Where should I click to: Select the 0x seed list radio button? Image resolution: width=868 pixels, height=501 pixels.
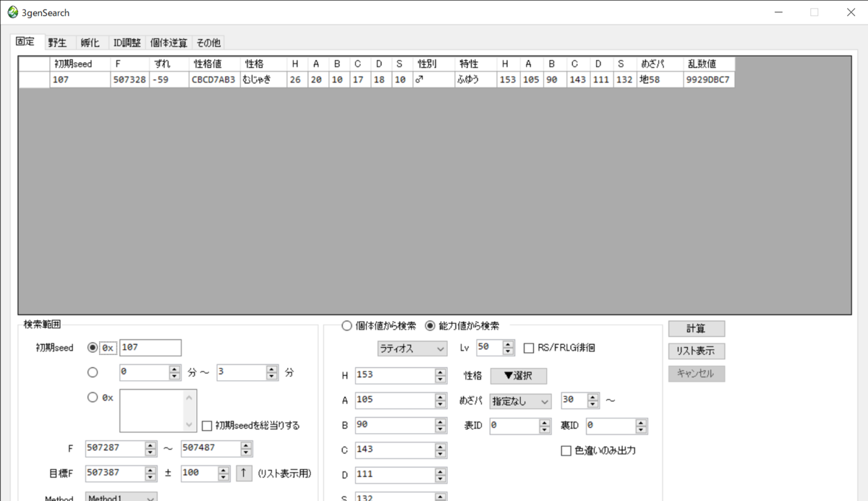pyautogui.click(x=92, y=397)
